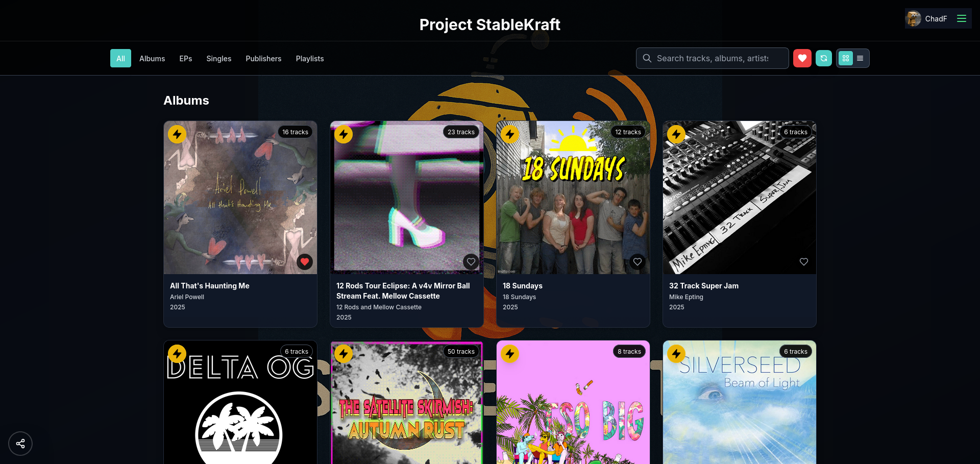Click the teal refresh icon button

pos(823,58)
